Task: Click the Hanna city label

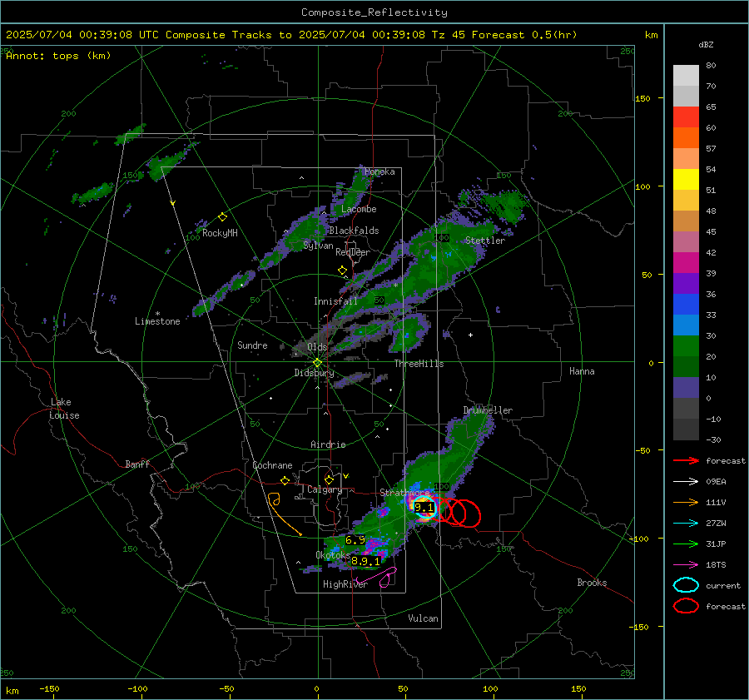Action: pos(582,371)
